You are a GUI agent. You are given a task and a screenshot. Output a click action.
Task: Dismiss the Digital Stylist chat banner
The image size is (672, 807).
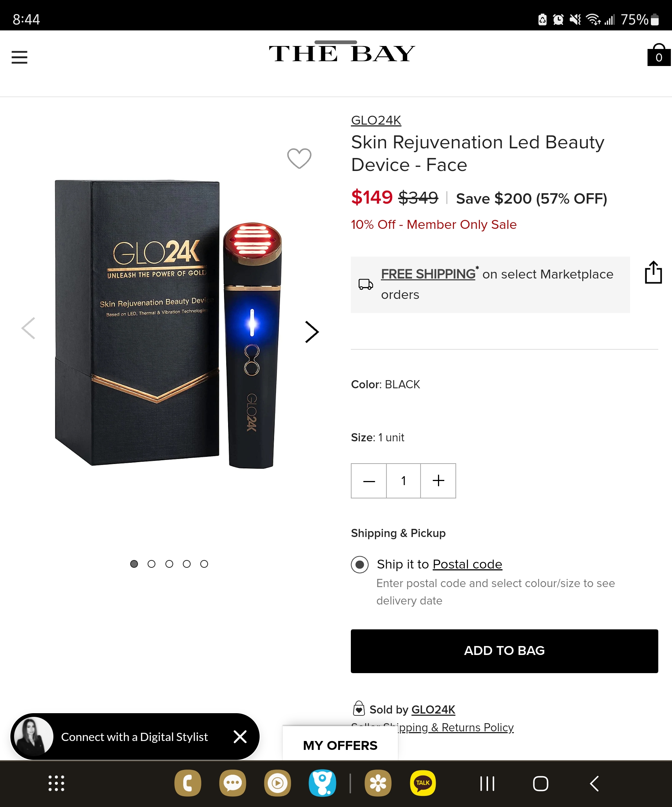pos(240,737)
